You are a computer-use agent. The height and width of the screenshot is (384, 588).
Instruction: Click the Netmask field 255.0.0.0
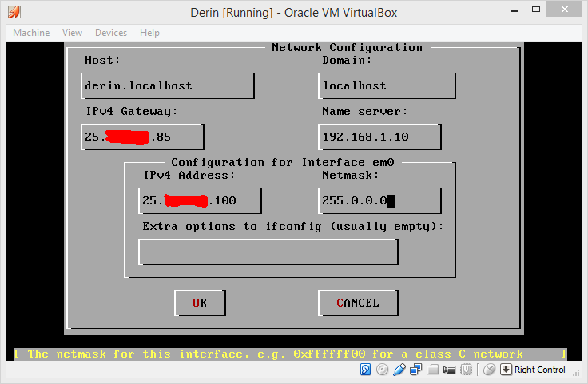[379, 200]
